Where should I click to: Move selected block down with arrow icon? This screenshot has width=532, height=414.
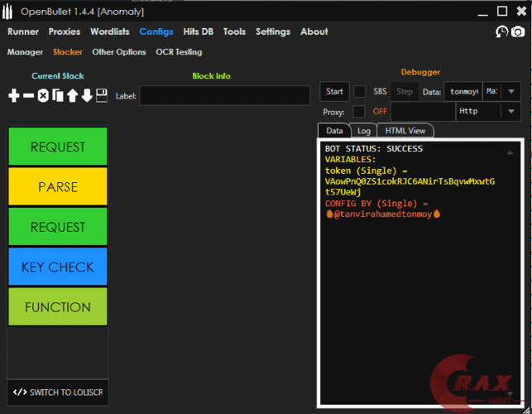[86, 96]
